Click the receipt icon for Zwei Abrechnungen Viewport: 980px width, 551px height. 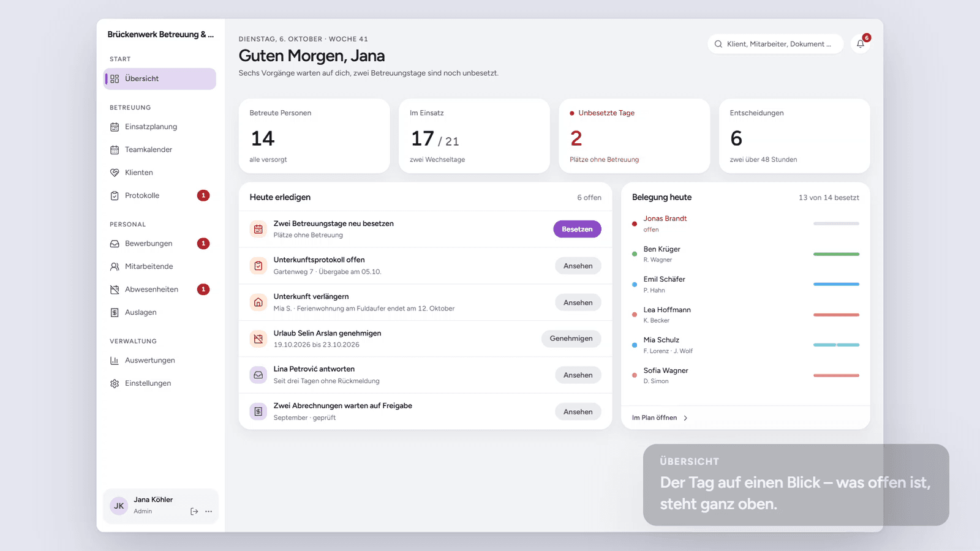[258, 411]
